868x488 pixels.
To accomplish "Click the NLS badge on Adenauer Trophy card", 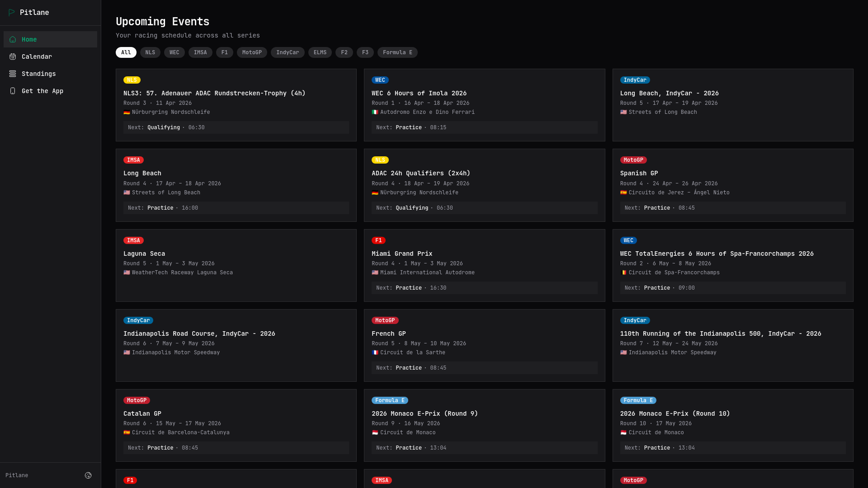I will tap(132, 80).
